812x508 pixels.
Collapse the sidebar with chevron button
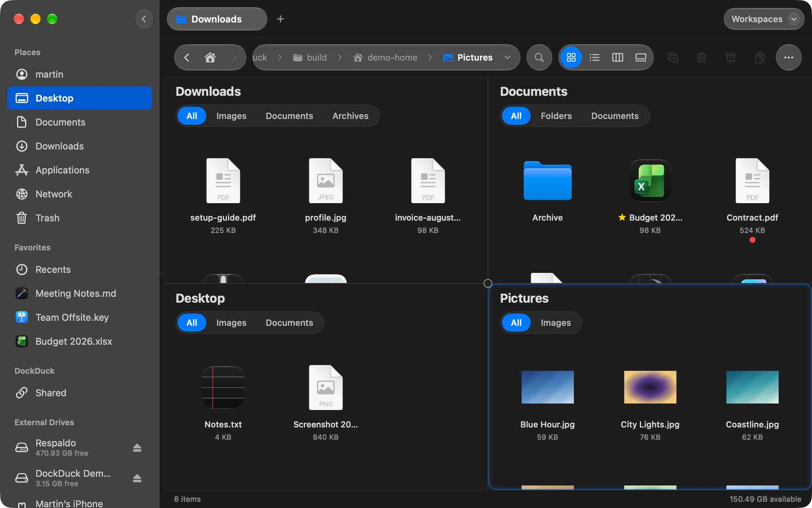point(144,19)
